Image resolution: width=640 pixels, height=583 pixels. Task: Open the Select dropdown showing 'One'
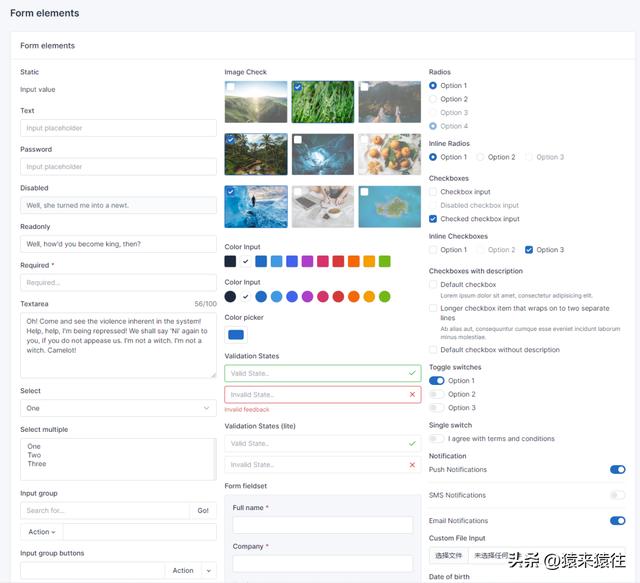tap(118, 408)
